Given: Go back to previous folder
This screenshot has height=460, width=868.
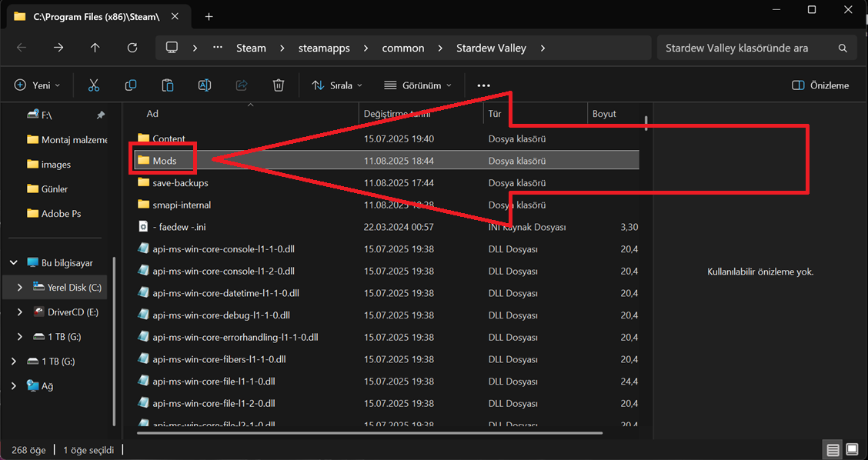Looking at the screenshot, I should (22, 48).
